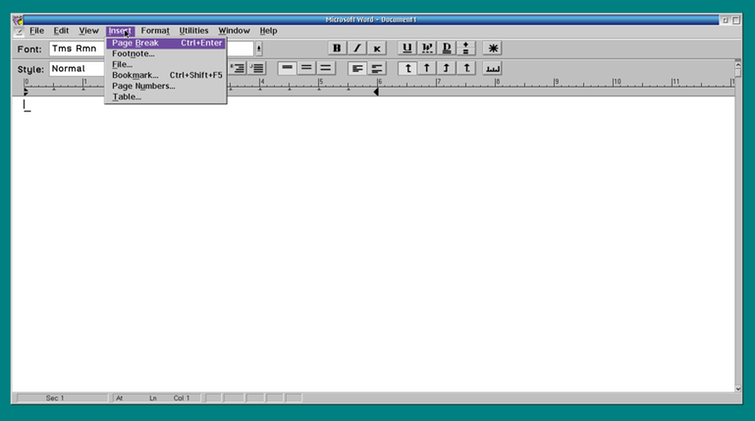Choose Page Break from Insert menu
The image size is (755, 421).
pyautogui.click(x=166, y=43)
